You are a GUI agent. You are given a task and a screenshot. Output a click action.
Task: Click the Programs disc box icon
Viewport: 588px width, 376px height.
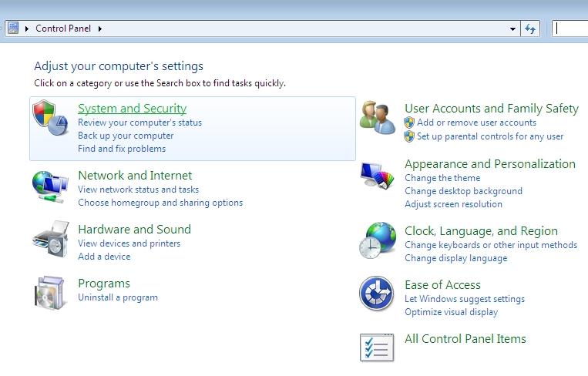[x=51, y=294]
